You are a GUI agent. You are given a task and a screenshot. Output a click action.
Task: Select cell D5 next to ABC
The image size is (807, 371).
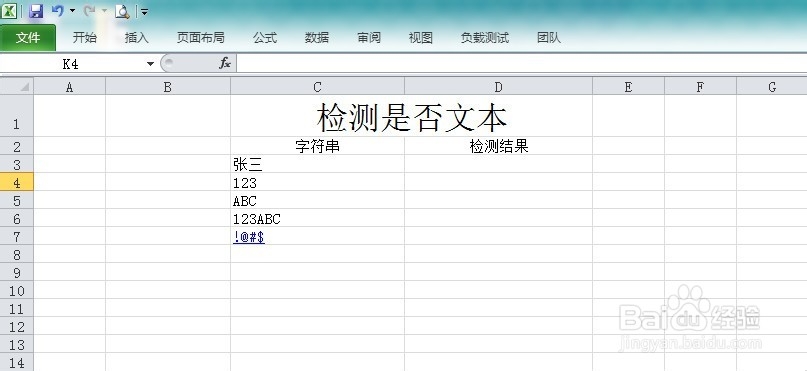coord(498,200)
